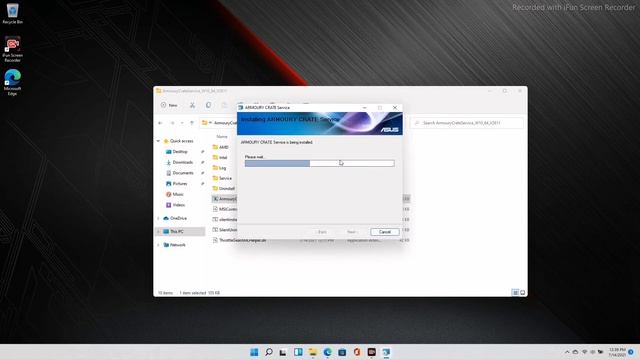The height and width of the screenshot is (360, 640).
Task: Open the taskbar clock and date
Action: tap(616, 352)
